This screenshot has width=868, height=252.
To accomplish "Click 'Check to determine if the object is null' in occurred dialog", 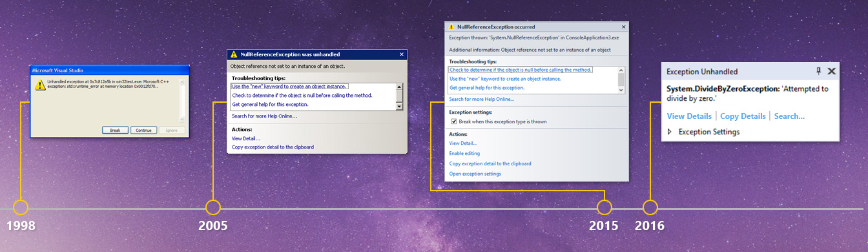I will point(521,70).
